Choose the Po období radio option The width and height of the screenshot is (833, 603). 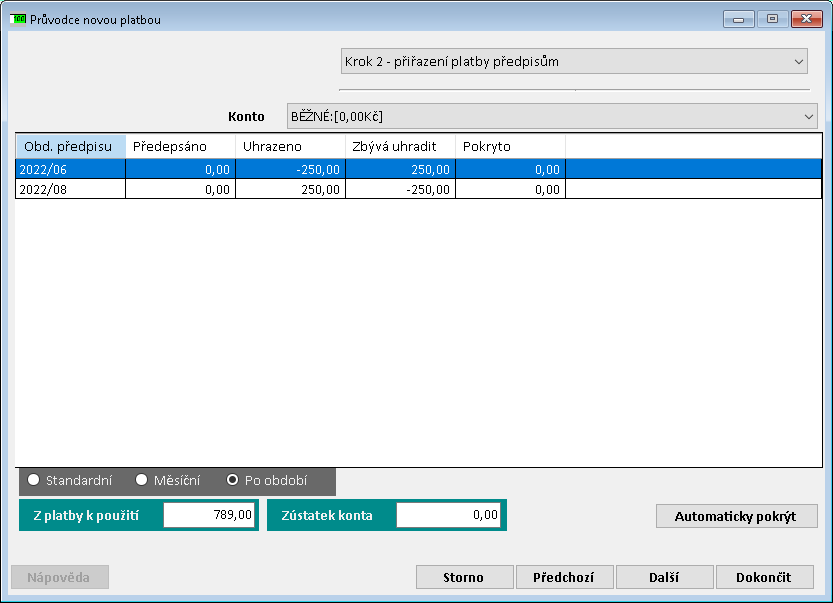point(233,480)
